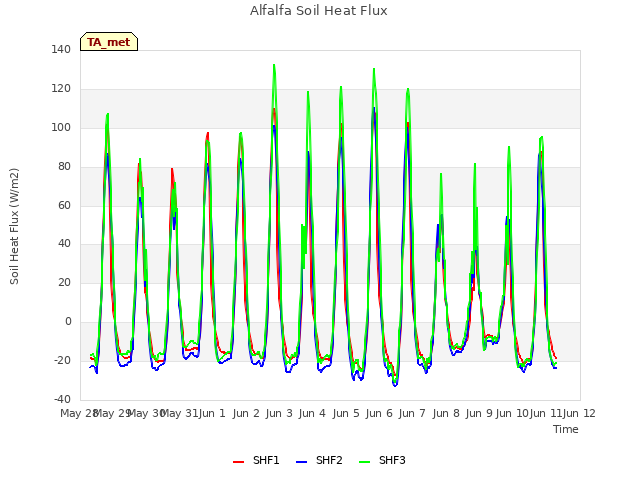
Task: Click the x-axis label Time
Action: tap(566, 429)
